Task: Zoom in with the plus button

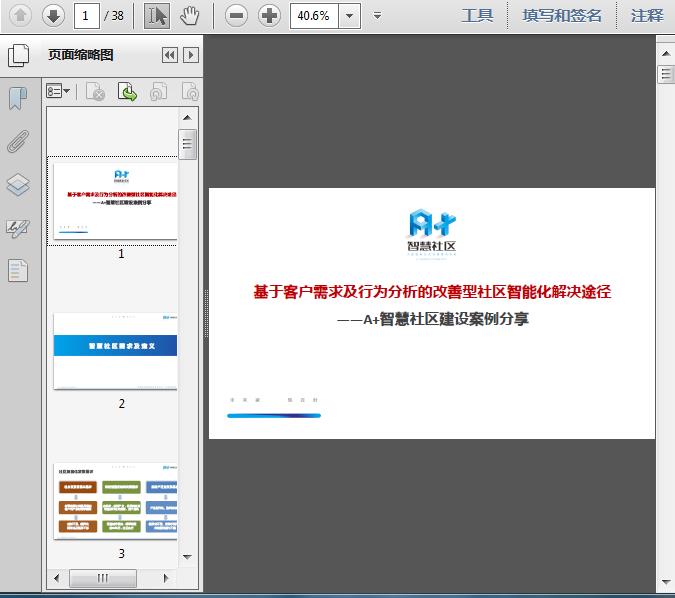Action: pyautogui.click(x=269, y=15)
